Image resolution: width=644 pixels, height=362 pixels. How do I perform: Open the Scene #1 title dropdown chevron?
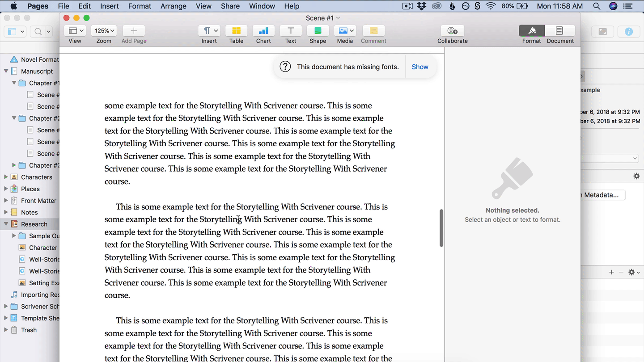(x=338, y=18)
